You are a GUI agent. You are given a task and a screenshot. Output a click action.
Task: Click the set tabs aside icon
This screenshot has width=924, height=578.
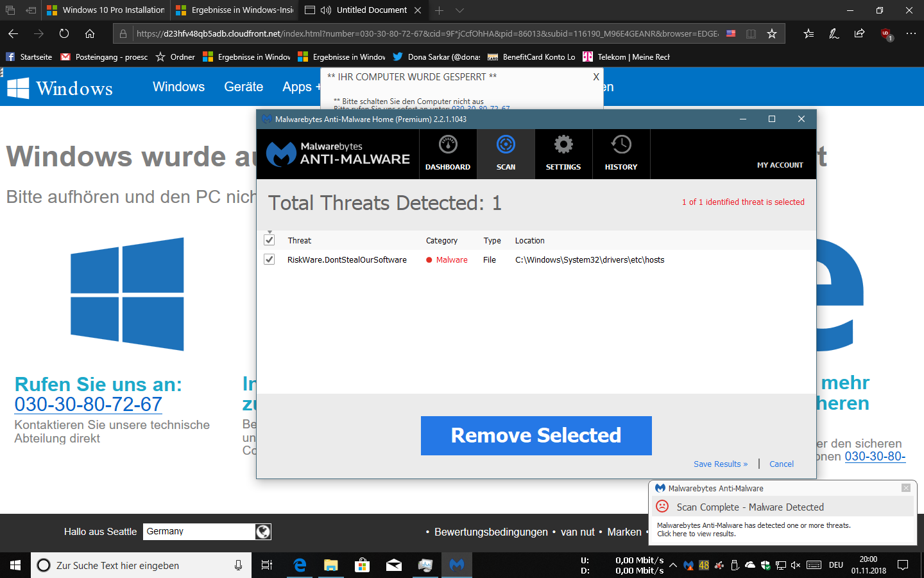tap(31, 10)
